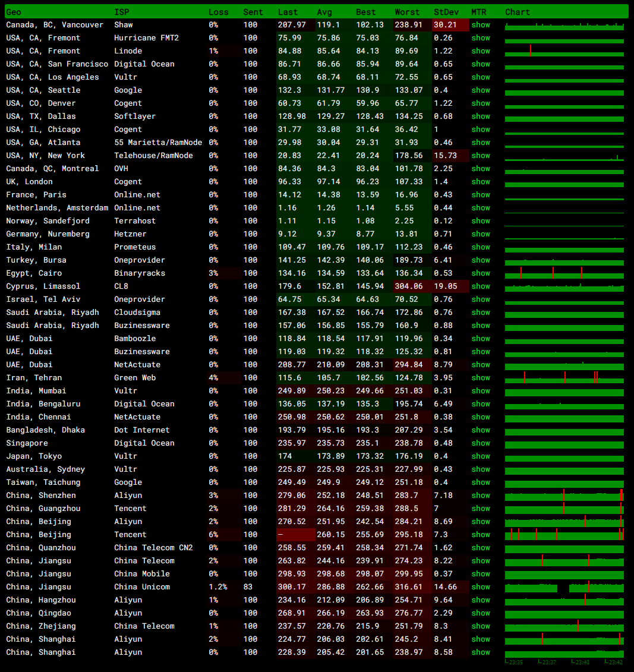Show MTR for Beijing Tencent row
The height and width of the screenshot is (672, 634).
[481, 534]
